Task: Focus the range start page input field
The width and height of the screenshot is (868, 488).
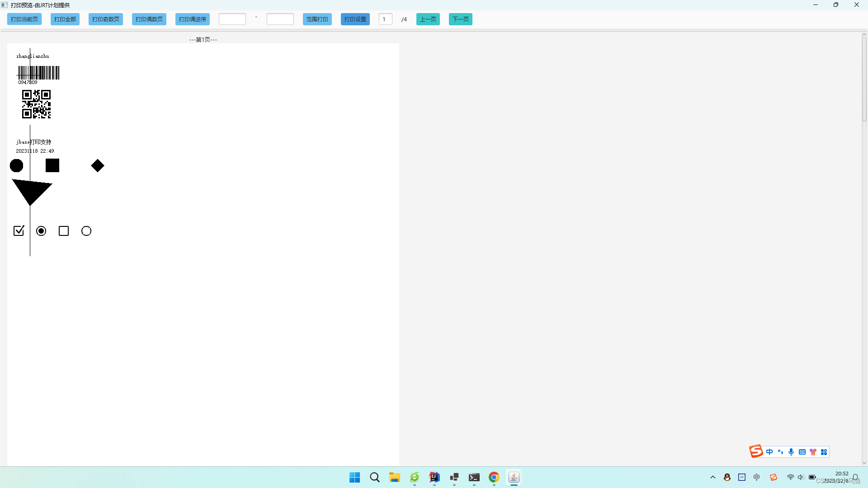Action: coord(232,19)
